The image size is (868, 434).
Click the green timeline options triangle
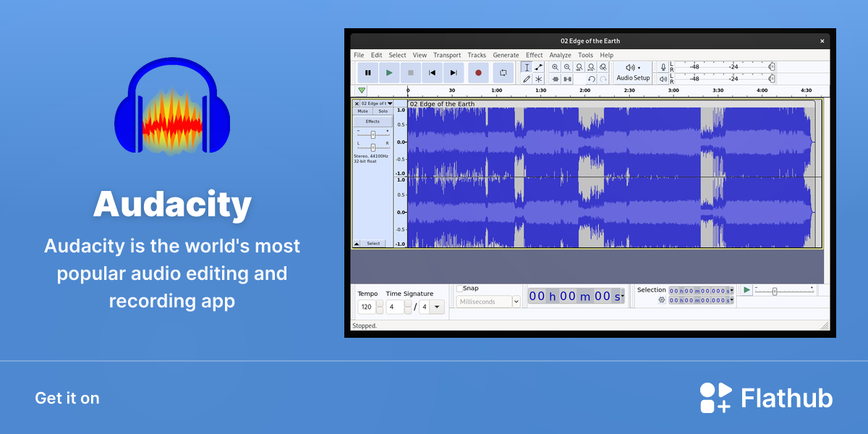coord(362,90)
